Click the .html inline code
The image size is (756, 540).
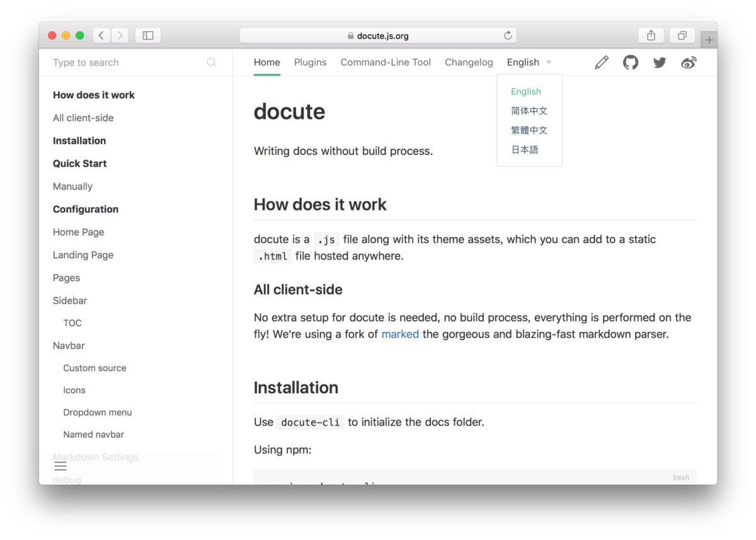[273, 256]
